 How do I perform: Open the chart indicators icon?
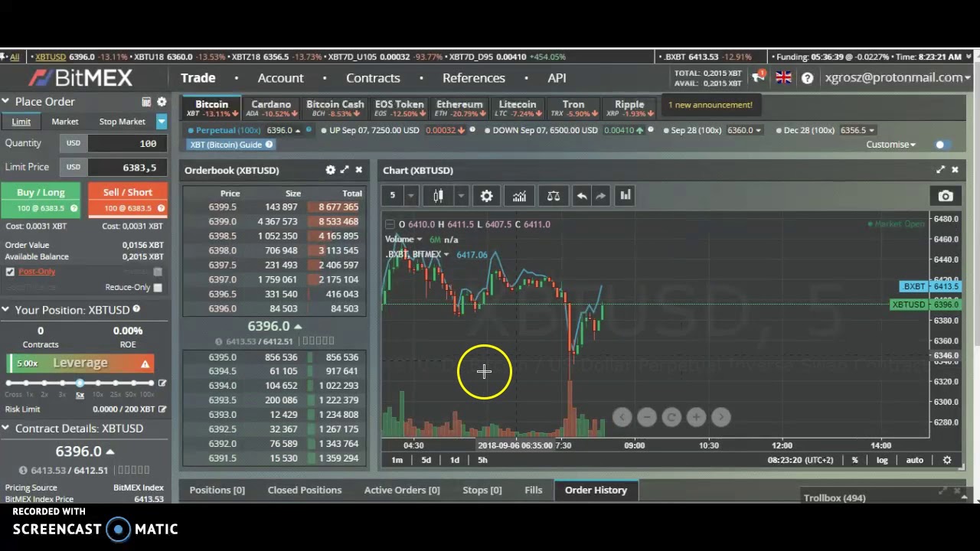tap(519, 196)
